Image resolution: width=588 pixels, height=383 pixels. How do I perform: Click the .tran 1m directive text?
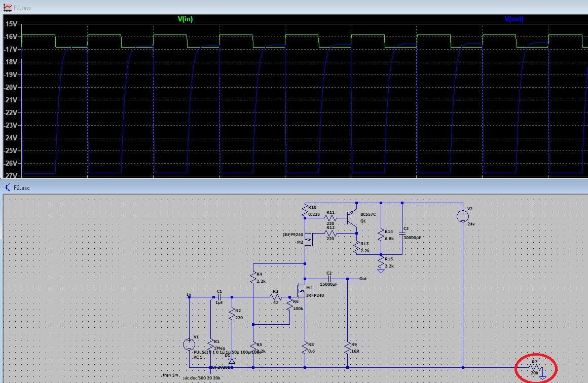coord(170,375)
